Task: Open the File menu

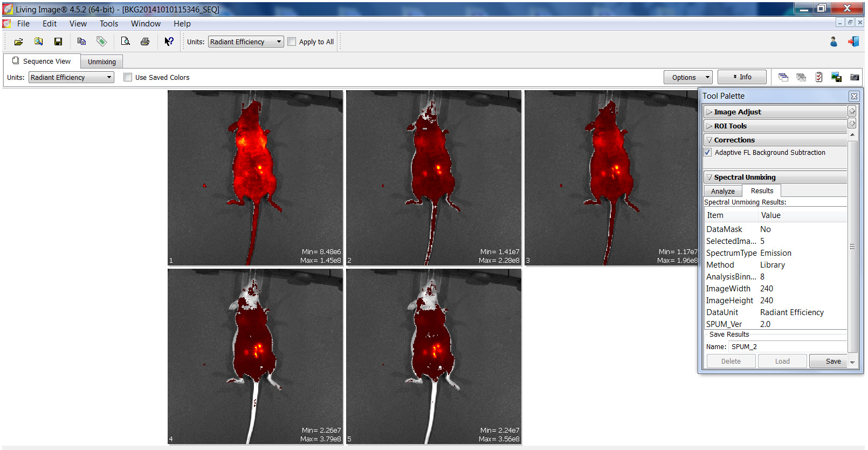Action: [23, 24]
